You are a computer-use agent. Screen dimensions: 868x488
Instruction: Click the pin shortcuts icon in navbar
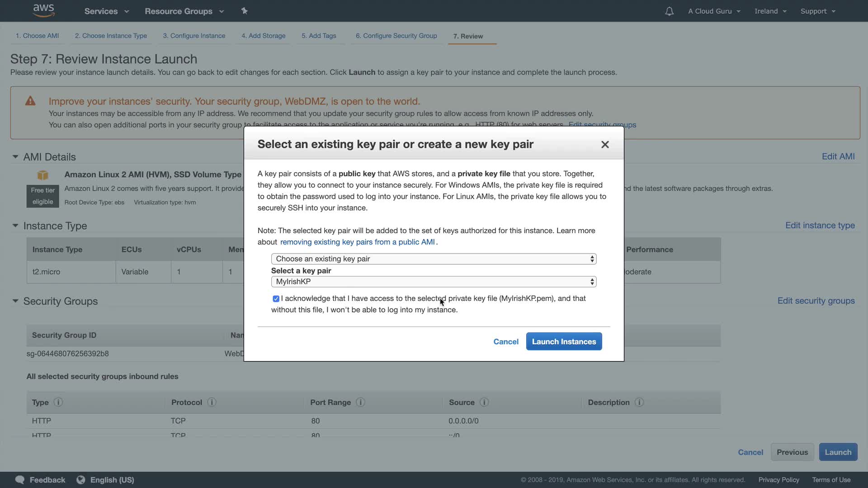pos(245,11)
